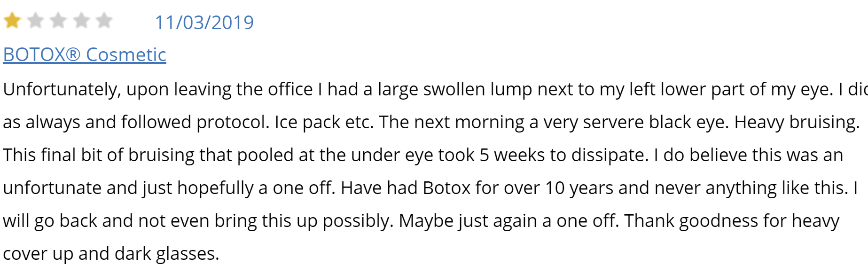The width and height of the screenshot is (868, 265).
Task: Select the second gray rating star
Action: (35, 21)
